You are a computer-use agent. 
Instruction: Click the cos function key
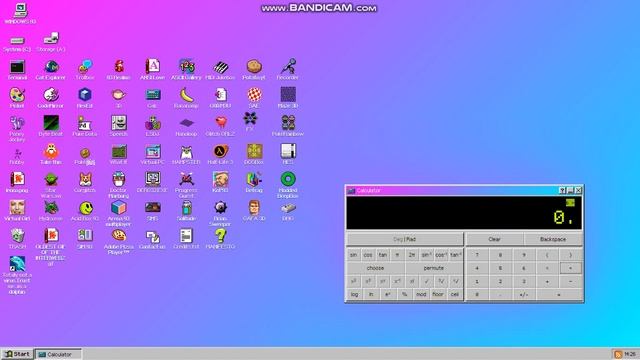pyautogui.click(x=368, y=255)
